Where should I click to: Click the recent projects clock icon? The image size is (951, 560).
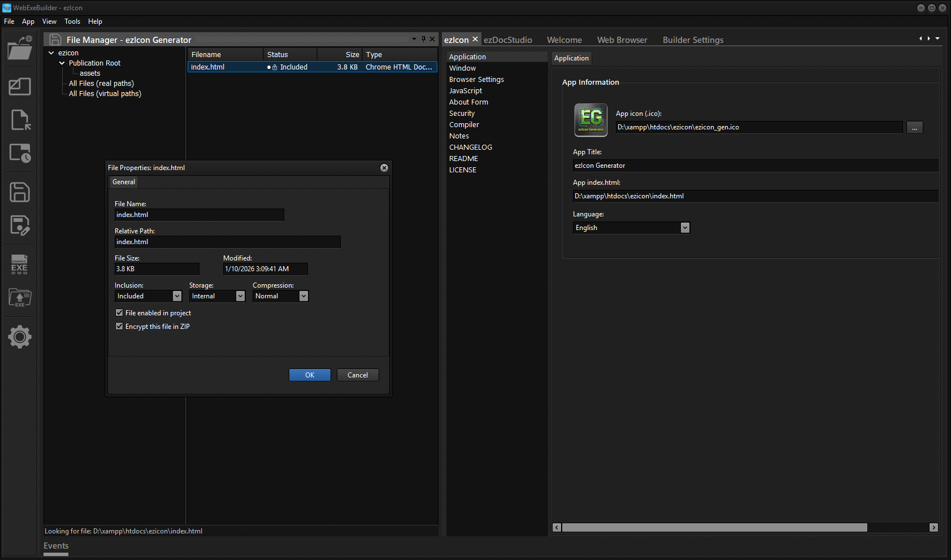[20, 153]
